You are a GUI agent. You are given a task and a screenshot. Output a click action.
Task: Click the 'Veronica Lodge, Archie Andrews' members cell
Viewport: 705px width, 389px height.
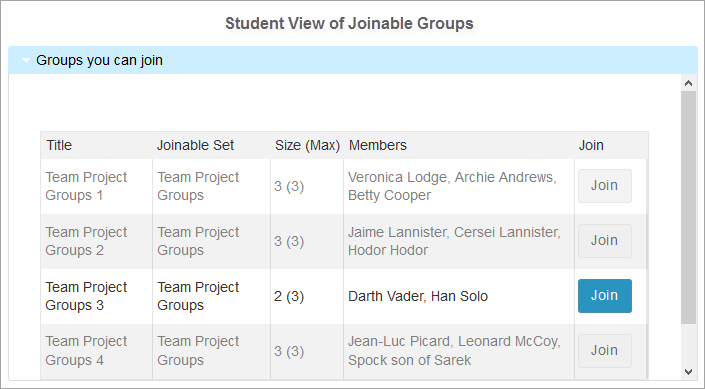point(459,186)
